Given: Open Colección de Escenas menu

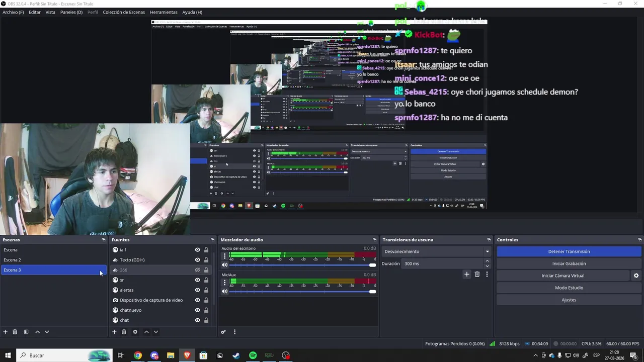Looking at the screenshot, I should 124,12.
